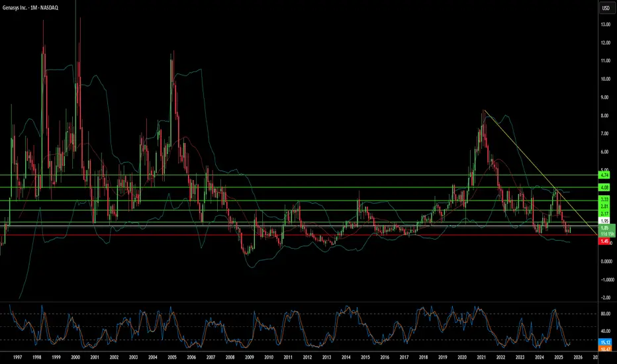Select the red 1.45 price label
The width and height of the screenshot is (617, 364).
[604, 241]
